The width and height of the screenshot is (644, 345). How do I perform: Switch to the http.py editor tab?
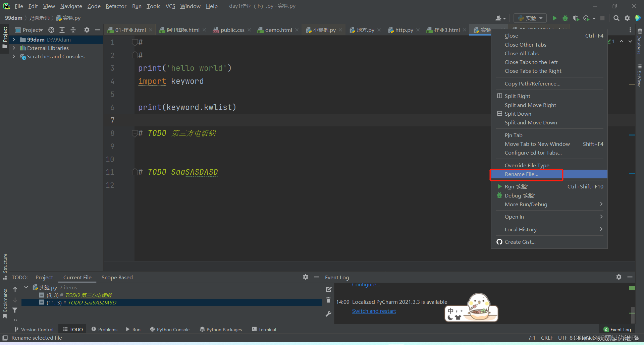404,30
